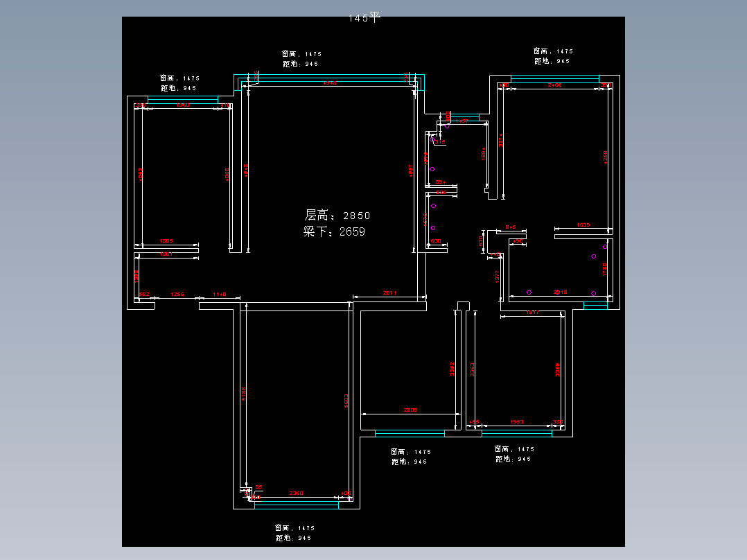747x560 pixels.
Task: Click the red dimension '2809'
Action: pyautogui.click(x=411, y=410)
